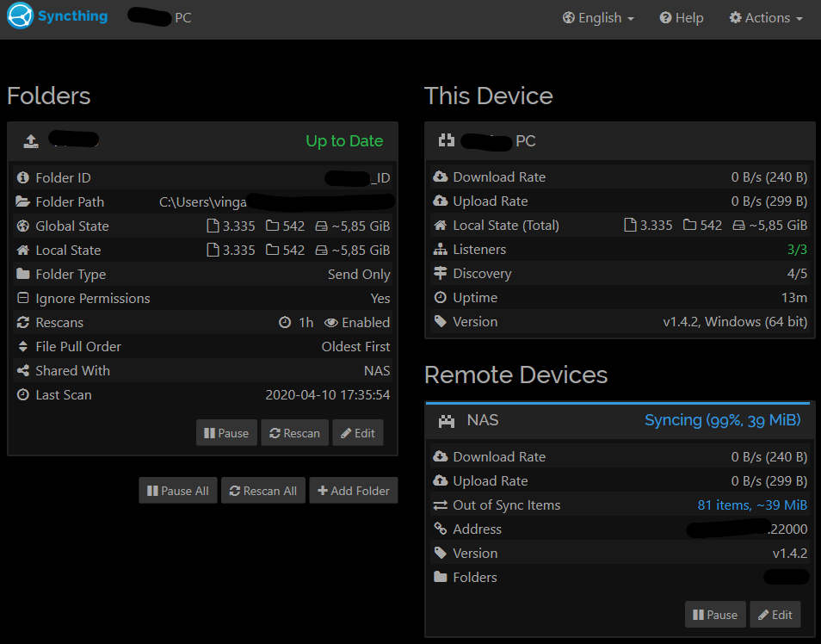Viewport: 821px width, 644px height.
Task: Collapse the Up to Date folder panel
Action: (202, 141)
